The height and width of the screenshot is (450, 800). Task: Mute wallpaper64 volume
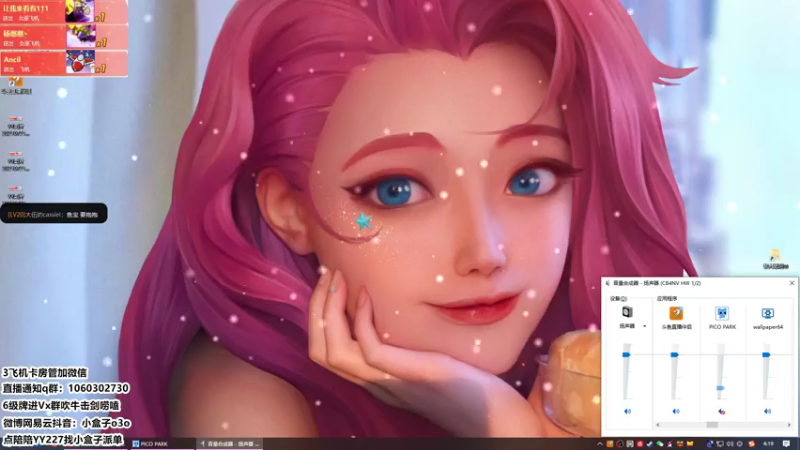767,411
